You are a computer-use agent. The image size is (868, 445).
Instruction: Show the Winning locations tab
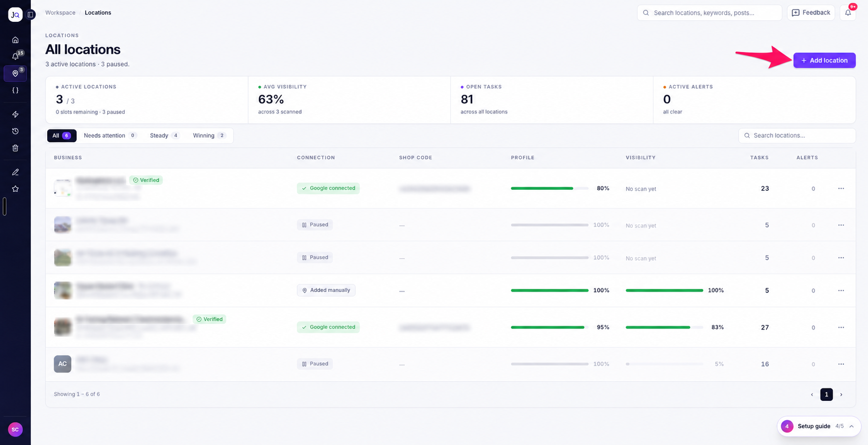[209, 136]
